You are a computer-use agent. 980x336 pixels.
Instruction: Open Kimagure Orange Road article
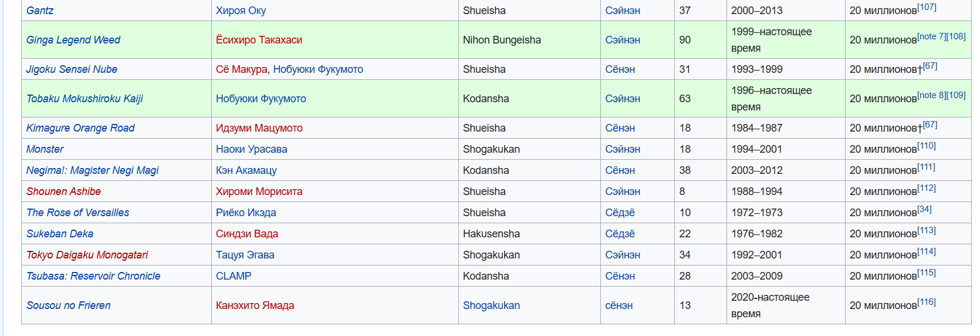80,128
